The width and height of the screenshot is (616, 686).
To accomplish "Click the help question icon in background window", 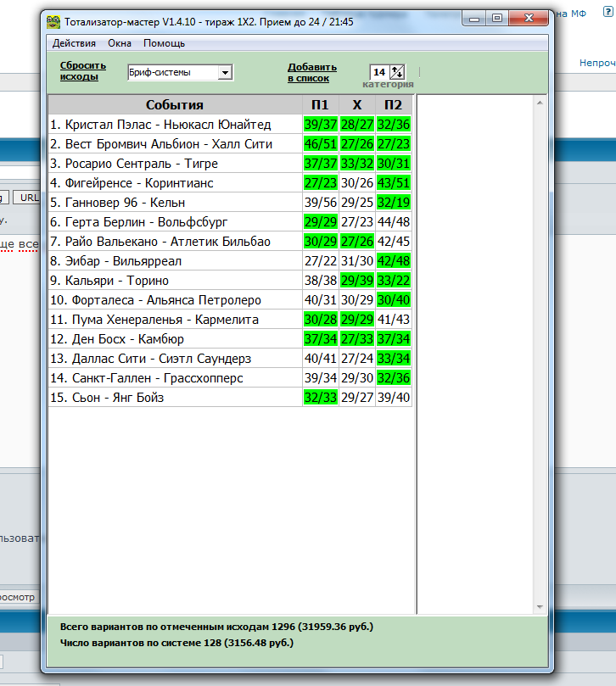I will tap(608, 11).
